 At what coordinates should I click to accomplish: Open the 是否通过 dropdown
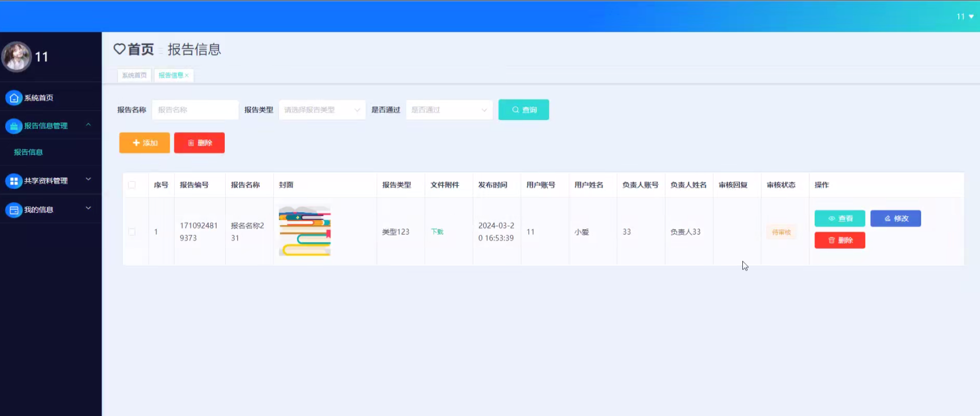[x=449, y=110]
